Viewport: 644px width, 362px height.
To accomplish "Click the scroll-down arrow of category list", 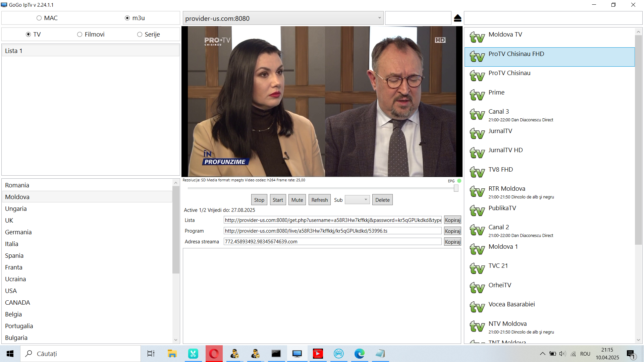I will pos(176,340).
